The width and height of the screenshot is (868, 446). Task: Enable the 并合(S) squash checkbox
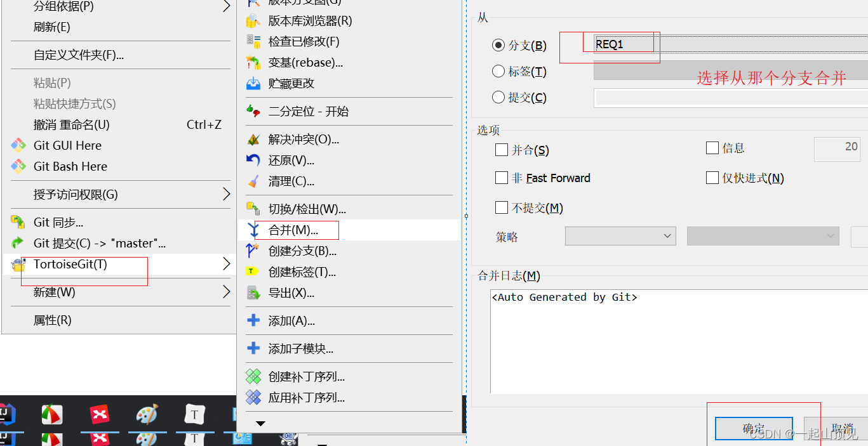point(501,149)
